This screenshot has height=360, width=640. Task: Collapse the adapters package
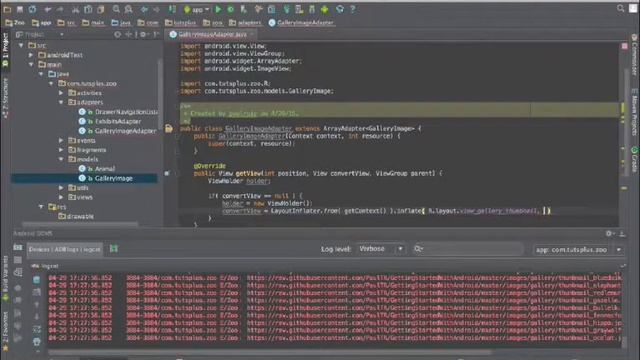(x=61, y=102)
